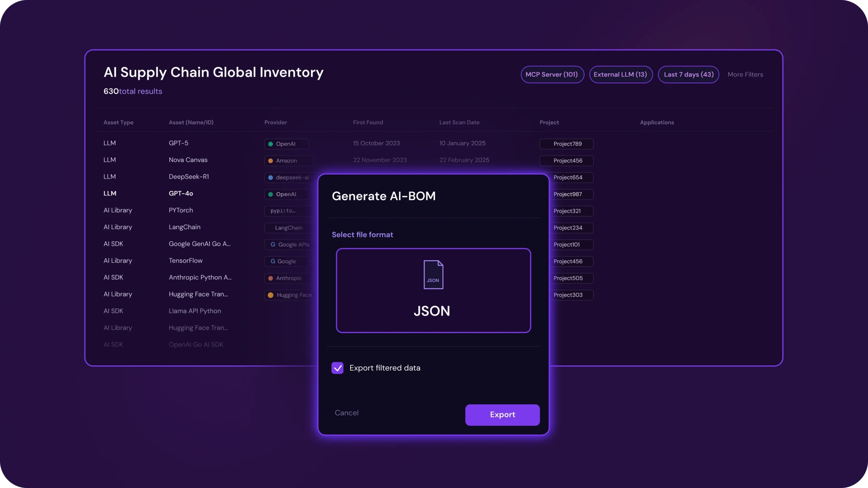
Task: Click the Google provider tag for TensorFlow
Action: [287, 261]
